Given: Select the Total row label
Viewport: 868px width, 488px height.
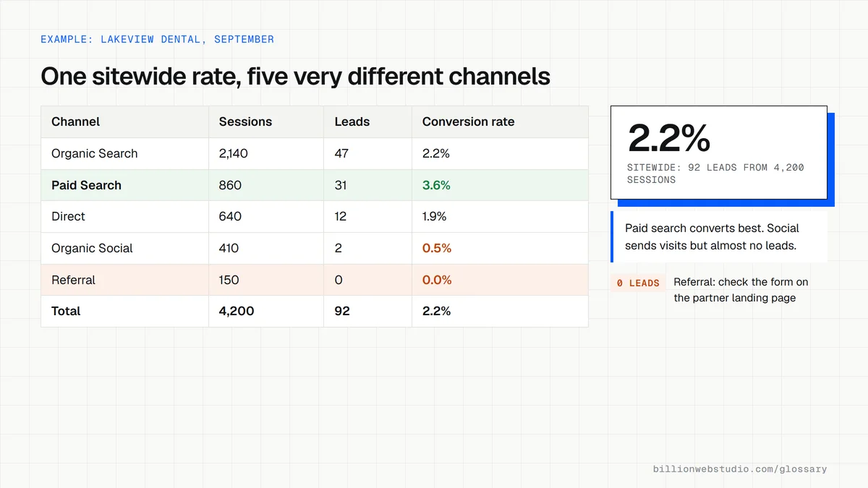Looking at the screenshot, I should pyautogui.click(x=124, y=311).
